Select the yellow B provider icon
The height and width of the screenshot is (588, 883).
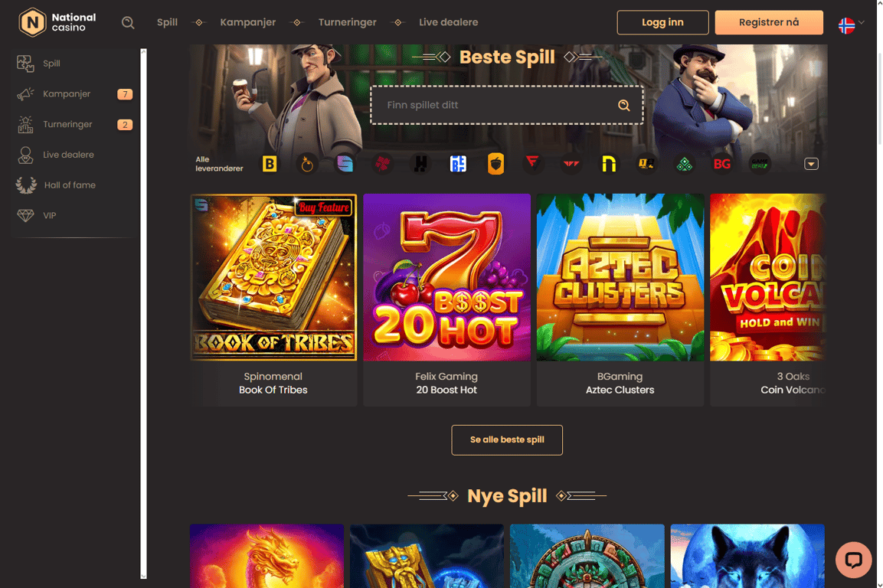(270, 164)
